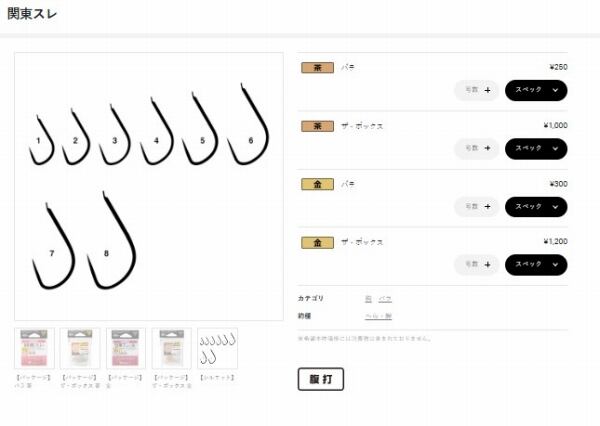Screen dimensions: 600x426
Task: Select the second thumbnail ザ・ボックス 茶
Action: click(x=80, y=348)
